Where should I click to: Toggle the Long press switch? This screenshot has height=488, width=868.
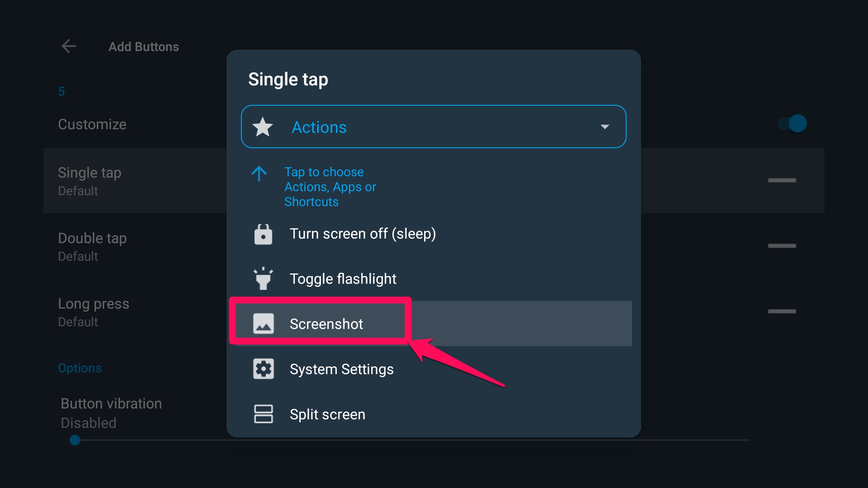[x=782, y=311]
